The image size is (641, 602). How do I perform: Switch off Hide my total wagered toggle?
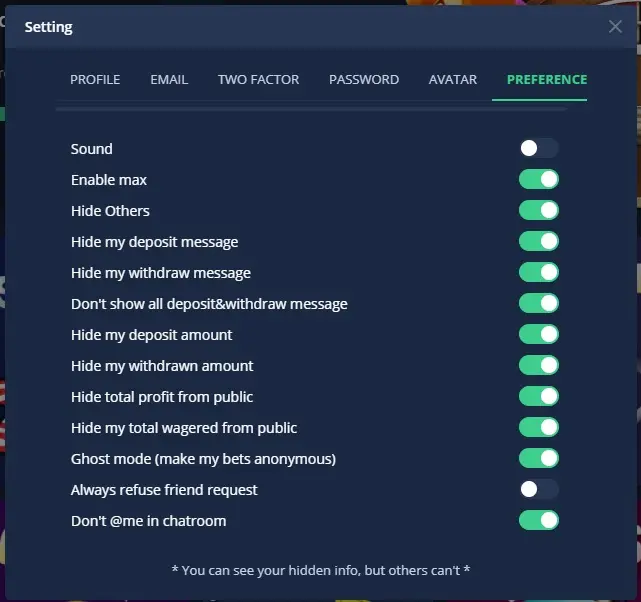point(539,427)
